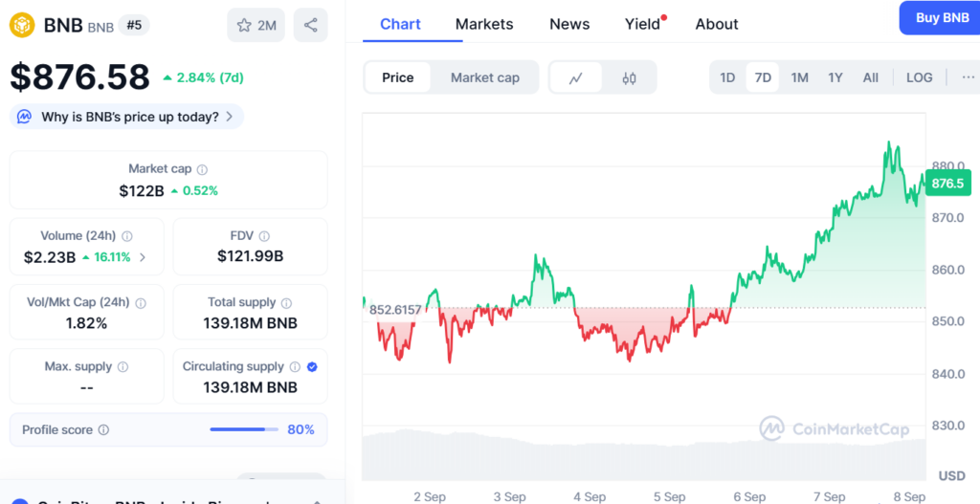The width and height of the screenshot is (980, 504).
Task: Click the FDV info icon
Action: [264, 236]
